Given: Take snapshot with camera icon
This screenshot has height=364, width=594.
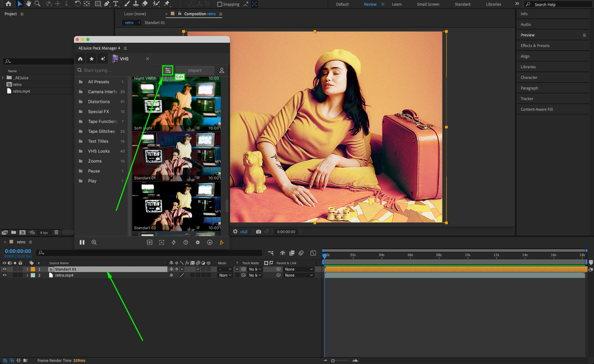Looking at the screenshot, I should pos(259,231).
